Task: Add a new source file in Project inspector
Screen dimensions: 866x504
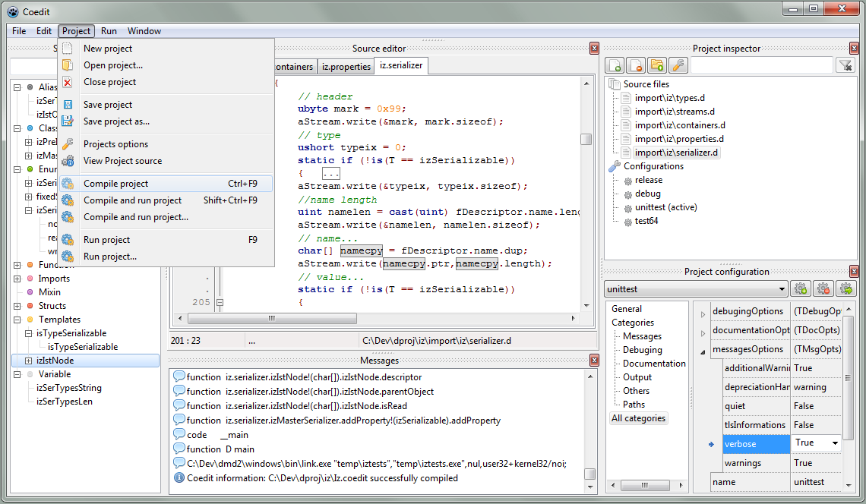Action: (615, 65)
